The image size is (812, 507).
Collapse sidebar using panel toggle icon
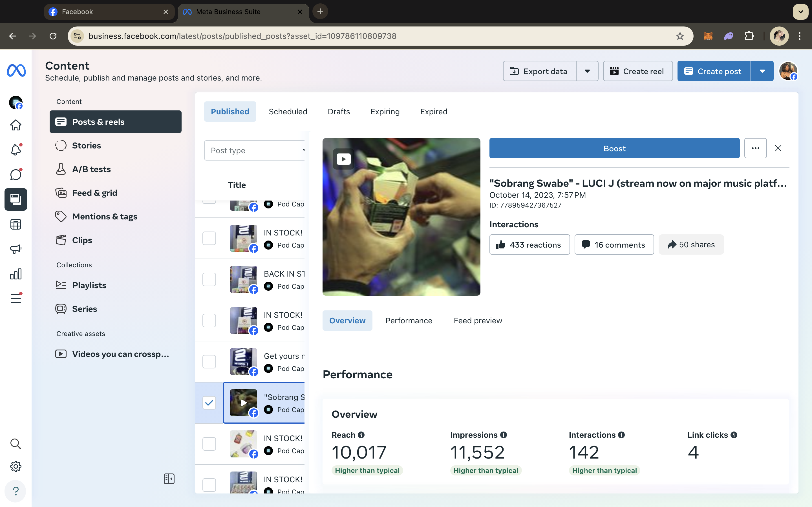tap(169, 479)
